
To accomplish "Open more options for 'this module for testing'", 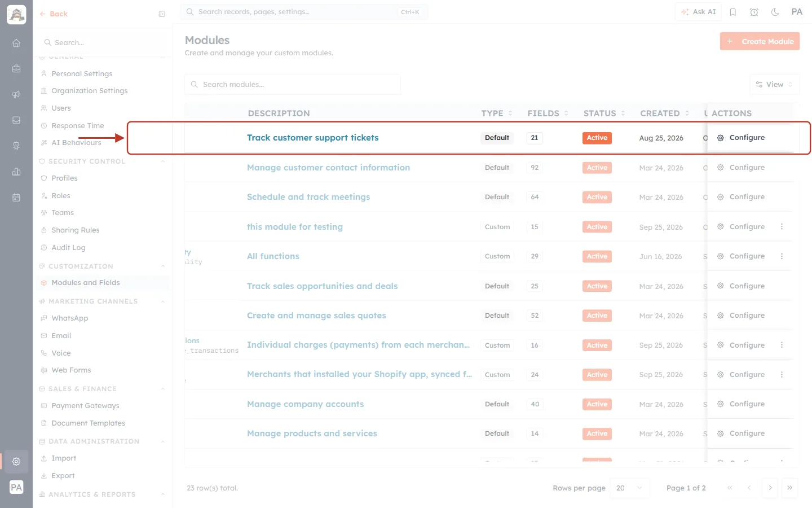I will pos(782,227).
